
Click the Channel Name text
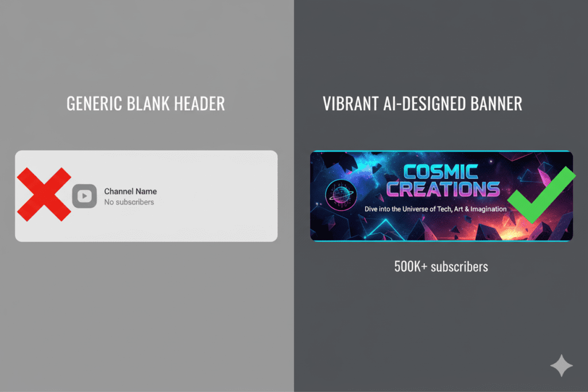(x=130, y=191)
